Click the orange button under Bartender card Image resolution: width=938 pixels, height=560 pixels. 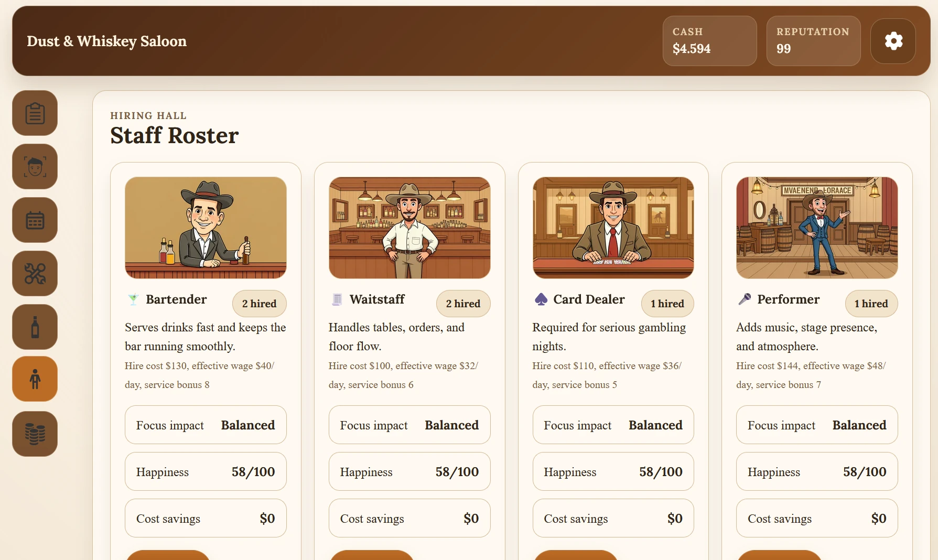(168, 555)
